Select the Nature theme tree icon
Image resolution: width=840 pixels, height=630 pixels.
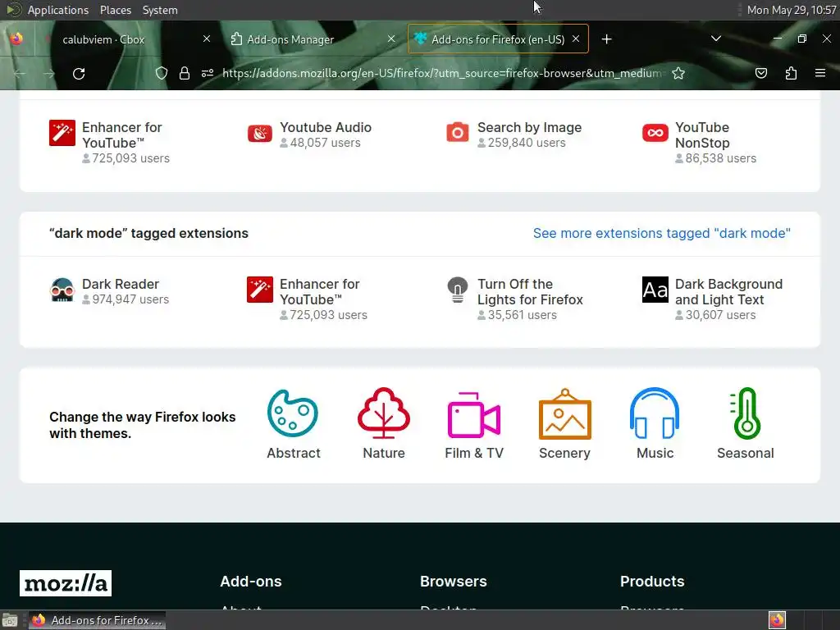(x=384, y=413)
